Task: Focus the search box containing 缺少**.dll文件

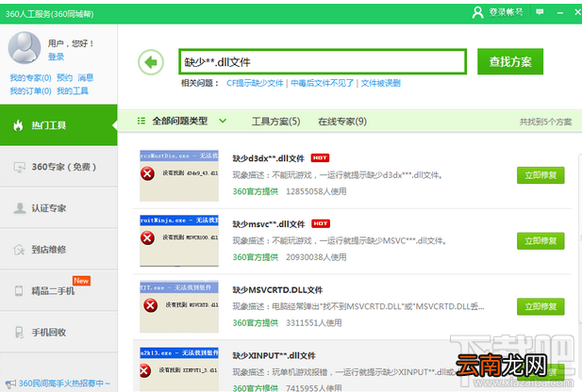Action: [323, 61]
